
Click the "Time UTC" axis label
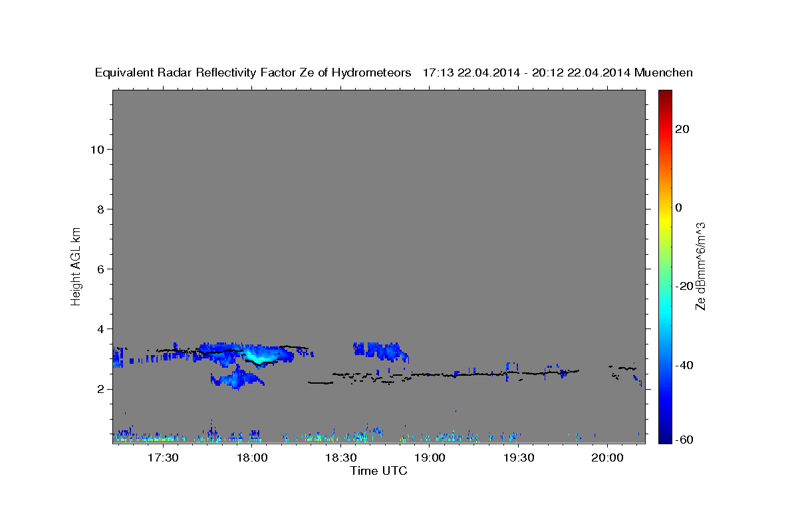pos(379,471)
